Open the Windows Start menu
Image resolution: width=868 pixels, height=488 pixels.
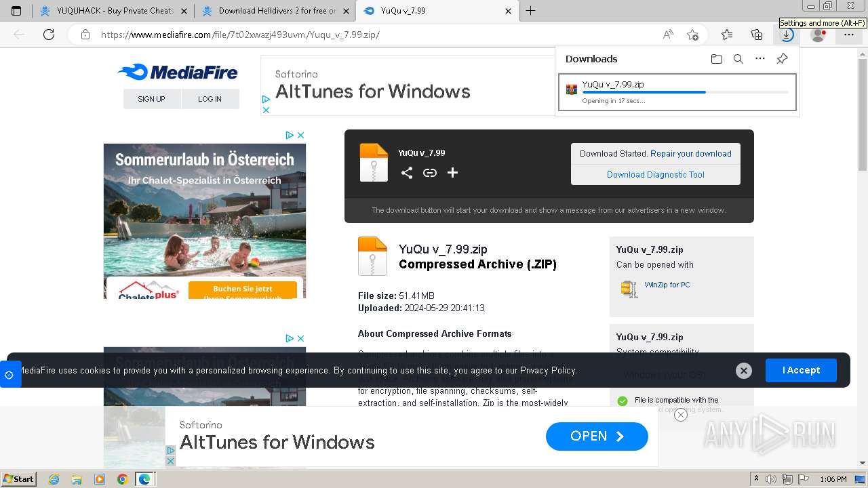tap(18, 479)
